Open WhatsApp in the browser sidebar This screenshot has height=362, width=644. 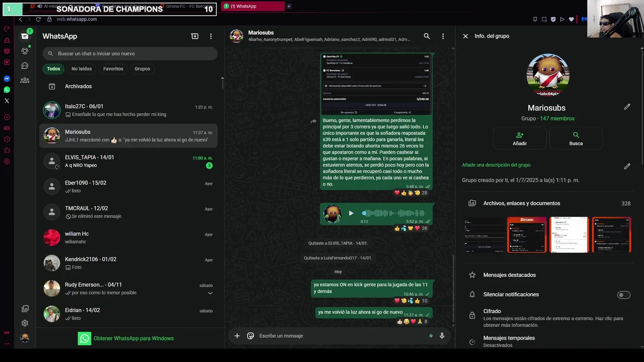coord(7,89)
